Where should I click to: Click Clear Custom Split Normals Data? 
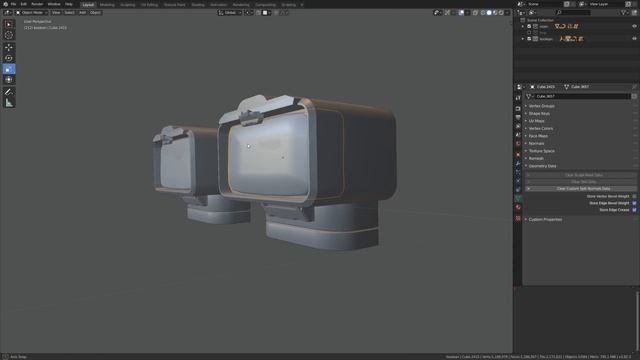coord(581,189)
